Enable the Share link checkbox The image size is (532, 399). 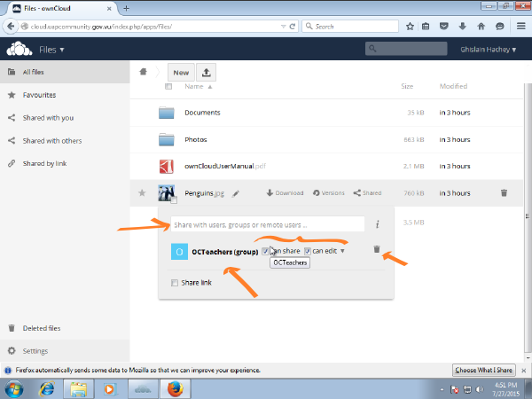pyautogui.click(x=175, y=283)
